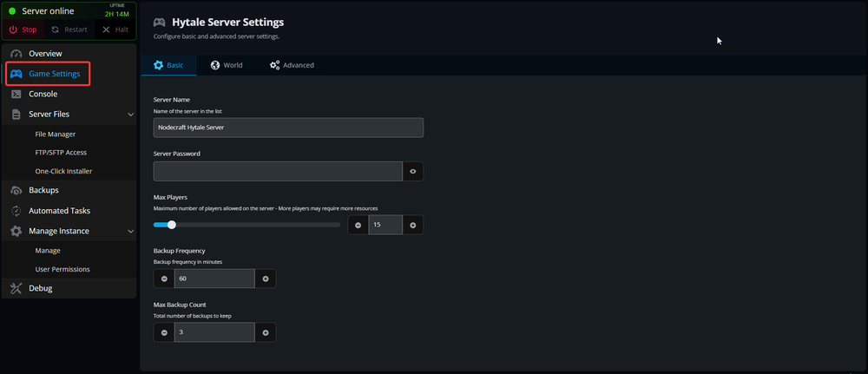This screenshot has height=374, width=868.
Task: Increase Backup Frequency with plus button
Action: tap(266, 279)
